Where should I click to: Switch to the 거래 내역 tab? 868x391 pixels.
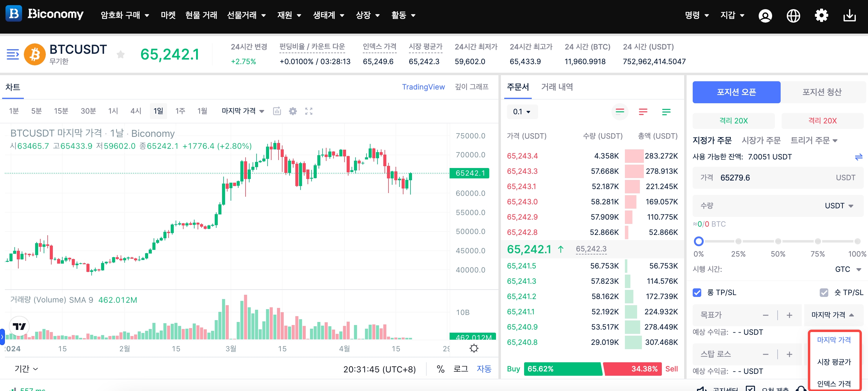coord(557,87)
